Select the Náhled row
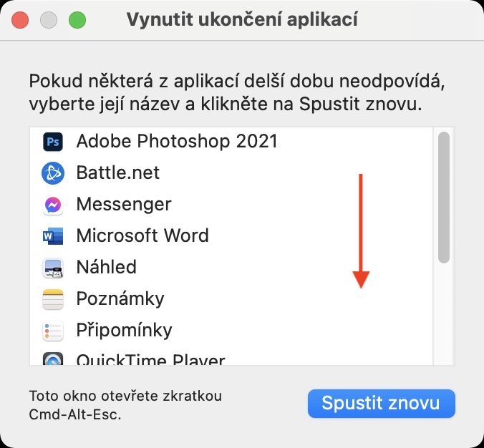Screen dimensions: 484x448 click(106, 268)
